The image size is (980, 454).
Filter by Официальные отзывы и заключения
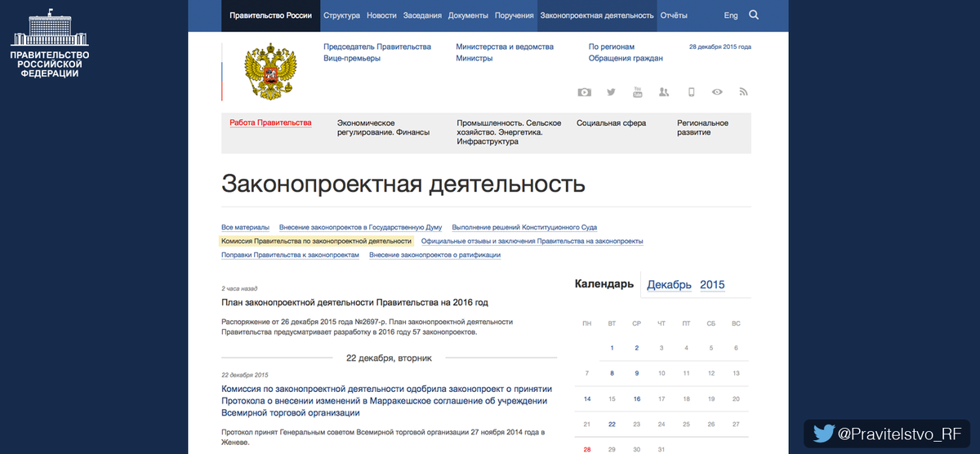pyautogui.click(x=532, y=241)
